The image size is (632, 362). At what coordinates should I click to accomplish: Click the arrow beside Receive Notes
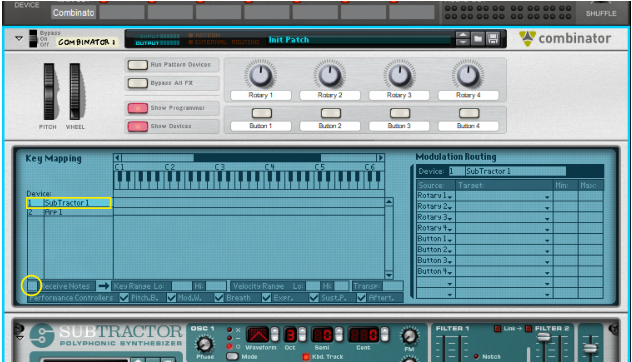[x=104, y=286]
